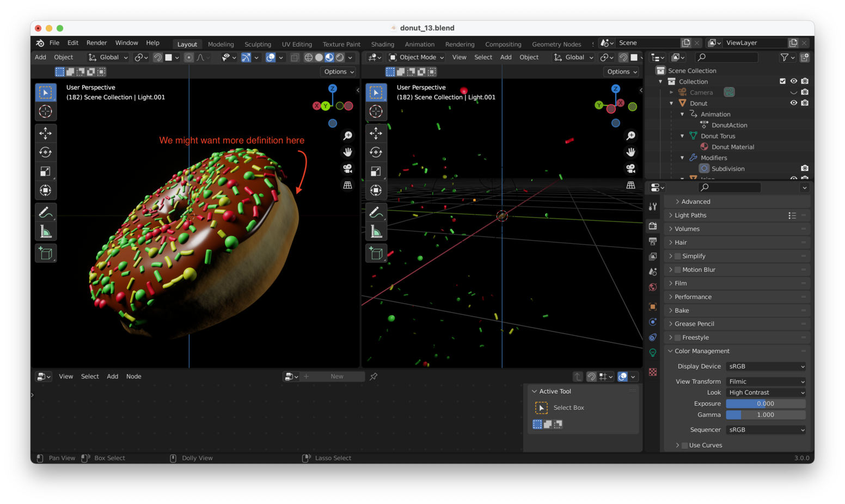Adjust the Exposure slider
845x504 pixels.
pos(765,404)
